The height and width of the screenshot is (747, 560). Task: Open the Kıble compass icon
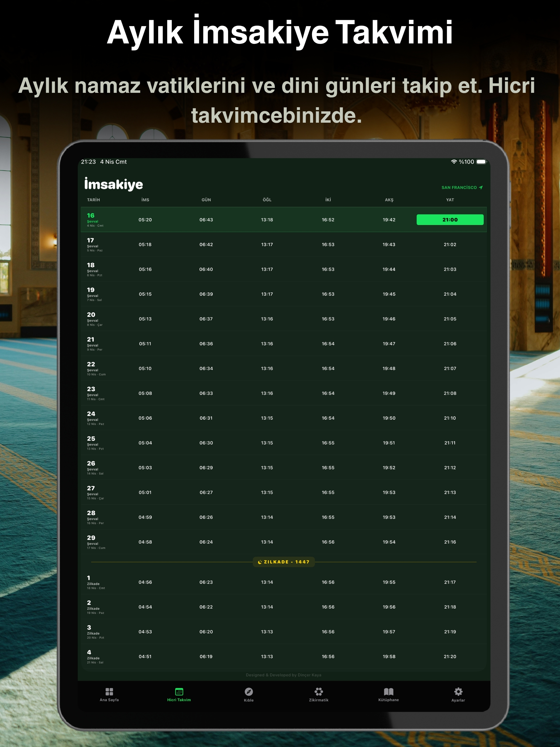pos(249,692)
